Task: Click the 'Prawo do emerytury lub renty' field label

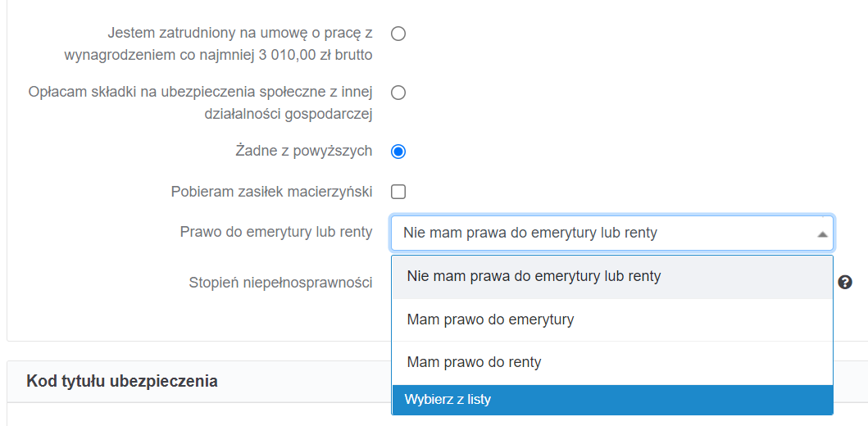Action: [x=276, y=233]
